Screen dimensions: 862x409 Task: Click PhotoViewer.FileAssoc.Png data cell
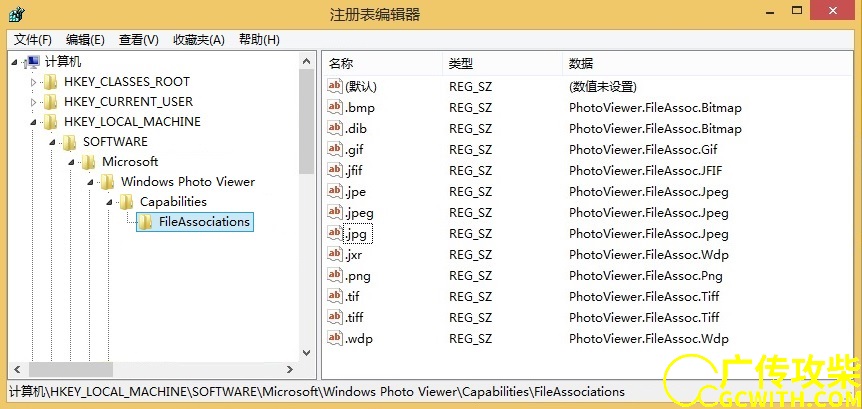(x=645, y=275)
